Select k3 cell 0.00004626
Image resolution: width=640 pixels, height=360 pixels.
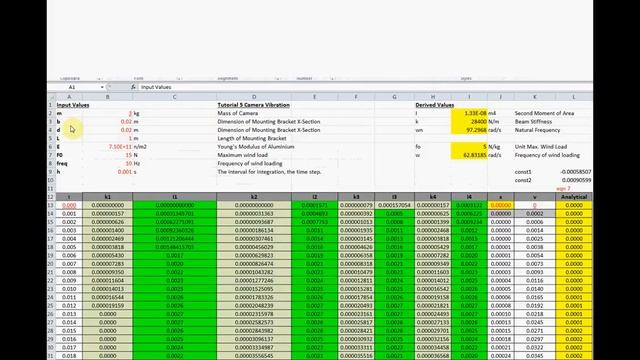(356, 247)
